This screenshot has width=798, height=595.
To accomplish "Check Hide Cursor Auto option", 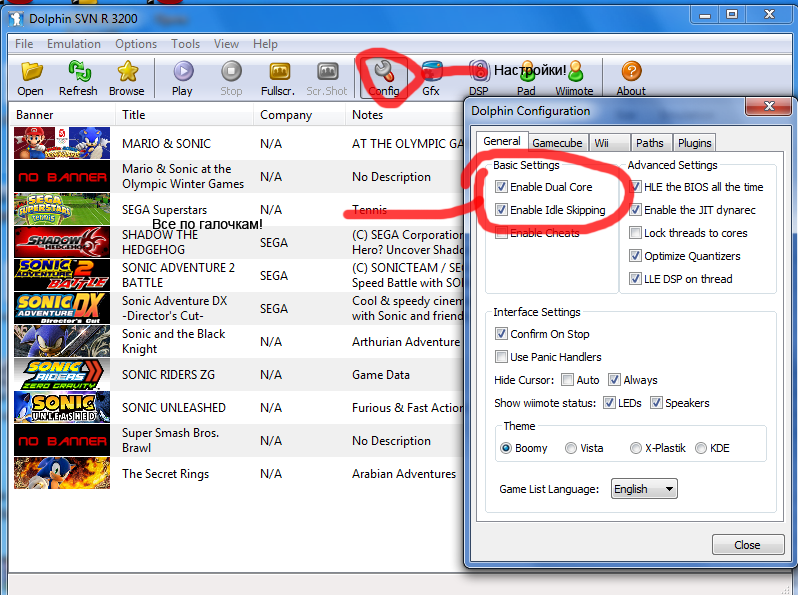I will 567,380.
